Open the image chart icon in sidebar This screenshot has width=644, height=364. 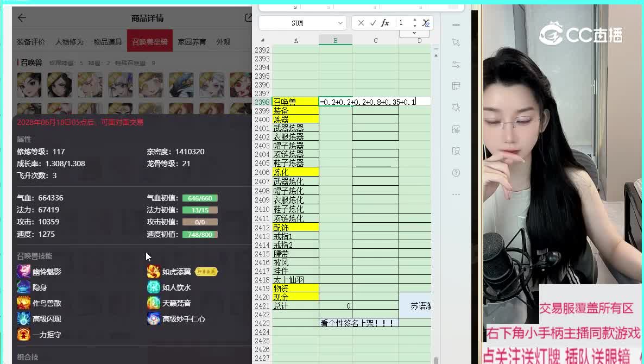tap(456, 129)
